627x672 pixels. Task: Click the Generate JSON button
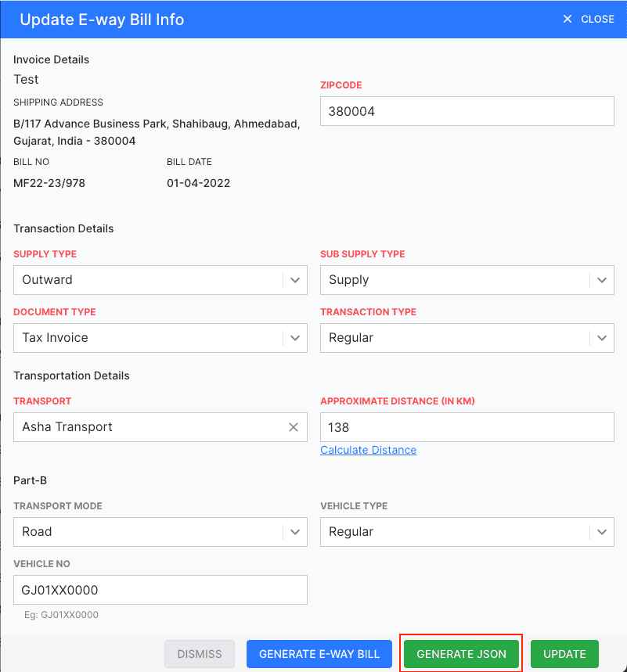(460, 653)
